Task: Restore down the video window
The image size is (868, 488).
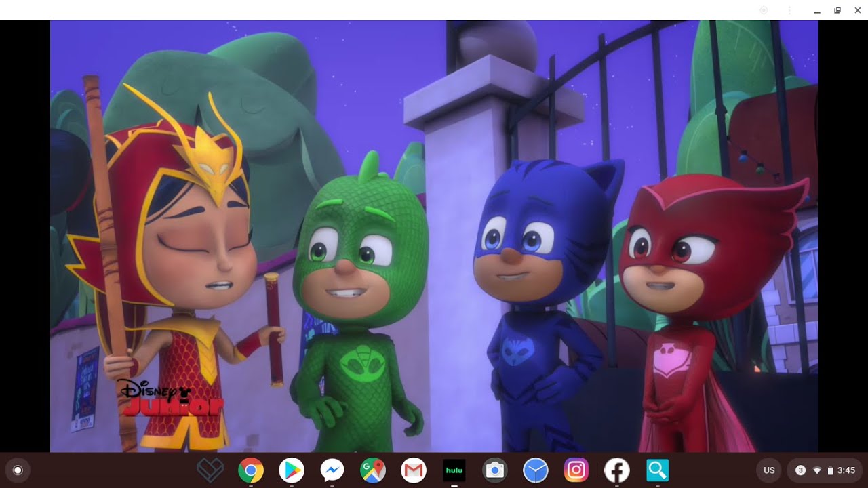Action: pyautogui.click(x=837, y=10)
